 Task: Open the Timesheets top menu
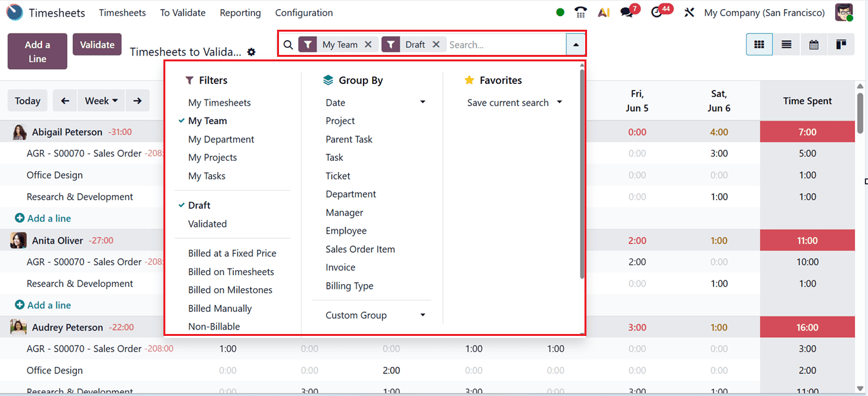[x=122, y=12]
